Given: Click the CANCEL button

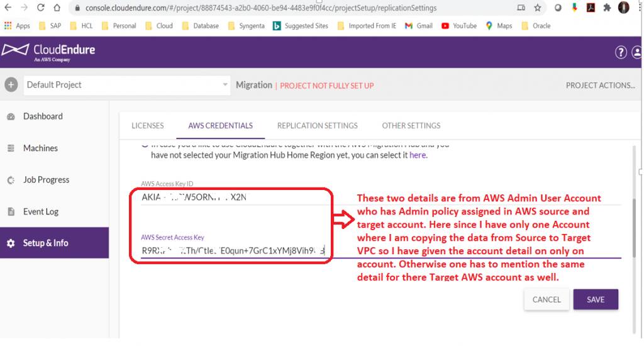Looking at the screenshot, I should (x=547, y=299).
